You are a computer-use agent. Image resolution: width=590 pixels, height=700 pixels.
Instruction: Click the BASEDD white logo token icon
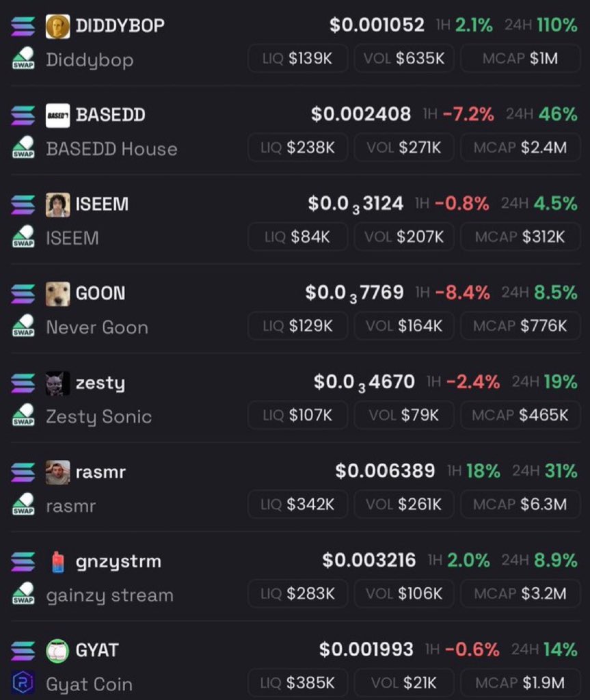(x=57, y=116)
